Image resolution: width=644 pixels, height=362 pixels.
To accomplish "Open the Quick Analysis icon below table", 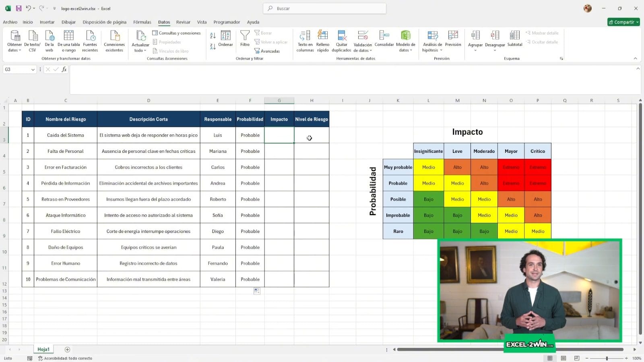I will [x=257, y=291].
